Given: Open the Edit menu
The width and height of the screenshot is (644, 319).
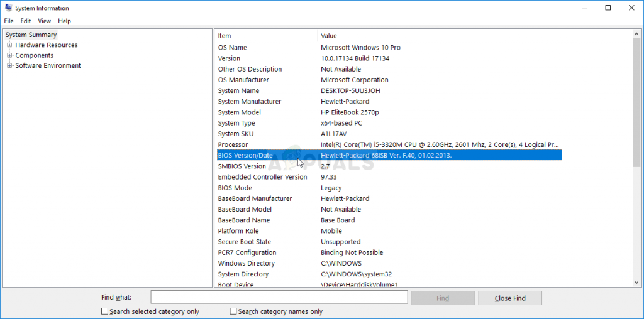Looking at the screenshot, I should pyautogui.click(x=25, y=21).
